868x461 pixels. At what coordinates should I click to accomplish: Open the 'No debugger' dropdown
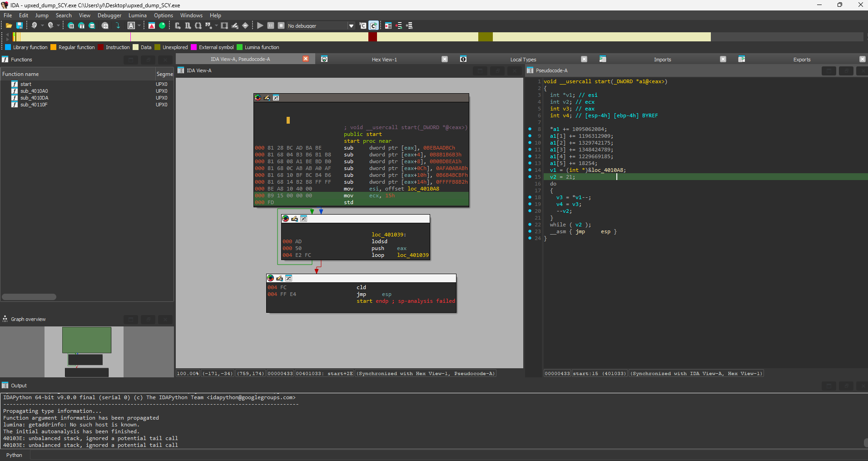pos(351,26)
